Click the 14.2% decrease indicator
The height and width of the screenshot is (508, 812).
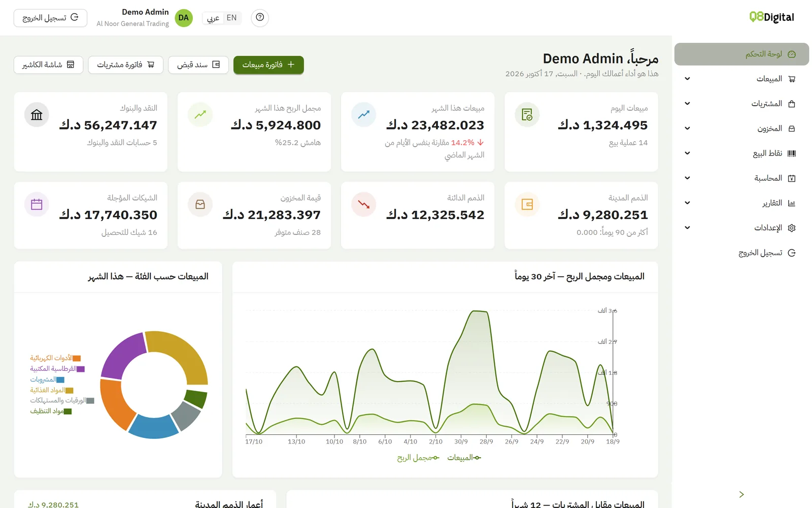point(467,143)
